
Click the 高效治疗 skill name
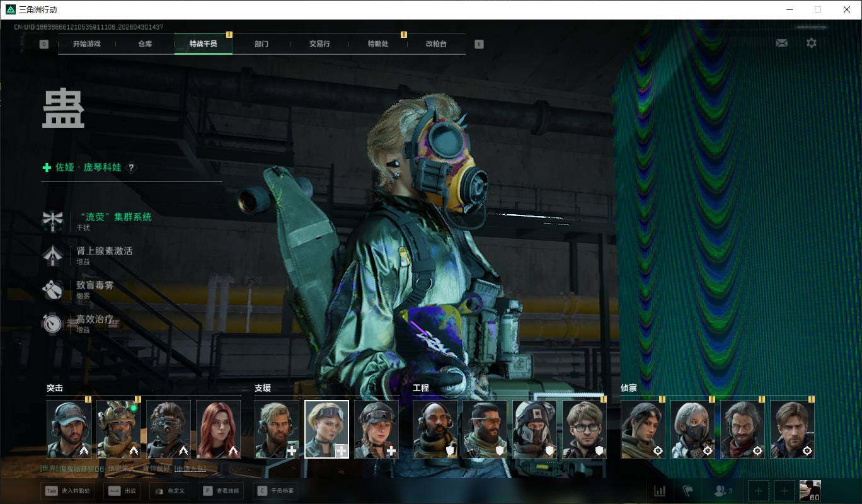click(95, 319)
